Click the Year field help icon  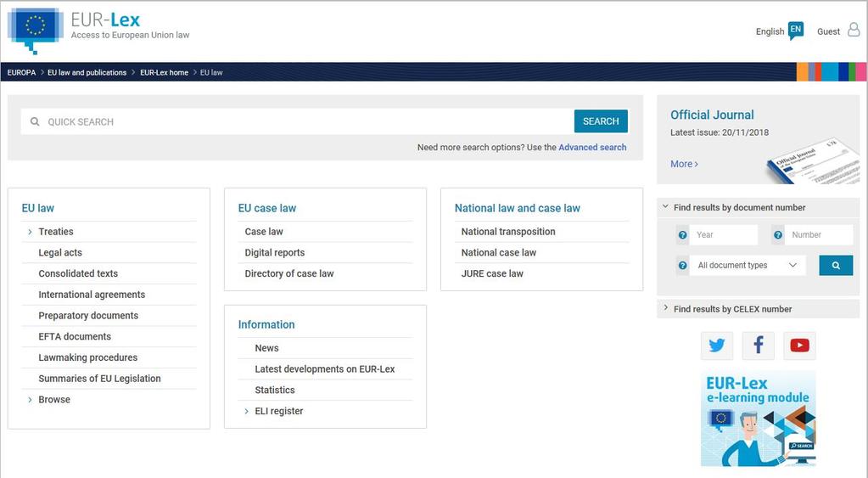[682, 235]
